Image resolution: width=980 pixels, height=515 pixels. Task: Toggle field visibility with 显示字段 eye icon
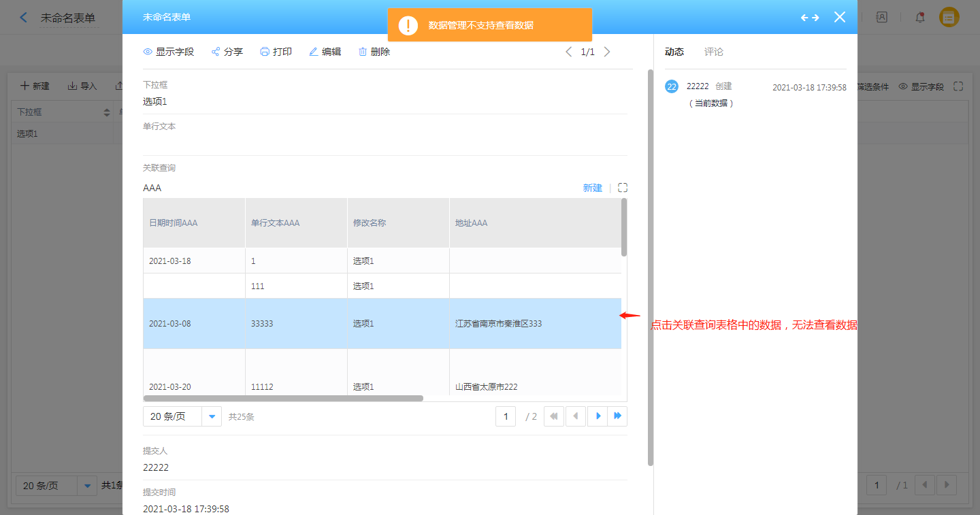148,52
